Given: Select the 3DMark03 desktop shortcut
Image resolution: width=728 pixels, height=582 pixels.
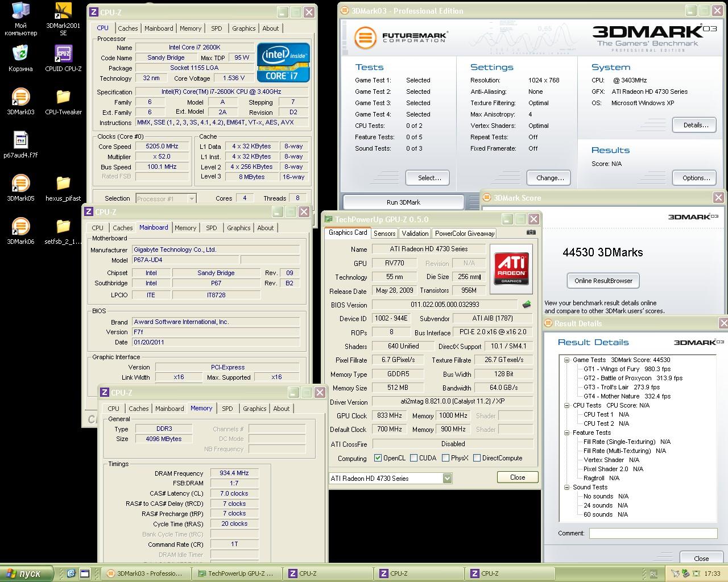Looking at the screenshot, I should [x=20, y=102].
